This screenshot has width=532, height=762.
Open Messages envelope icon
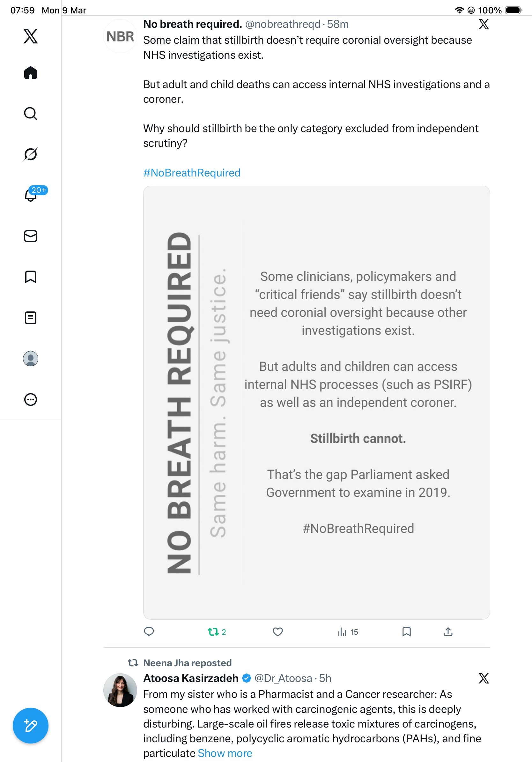pos(31,236)
